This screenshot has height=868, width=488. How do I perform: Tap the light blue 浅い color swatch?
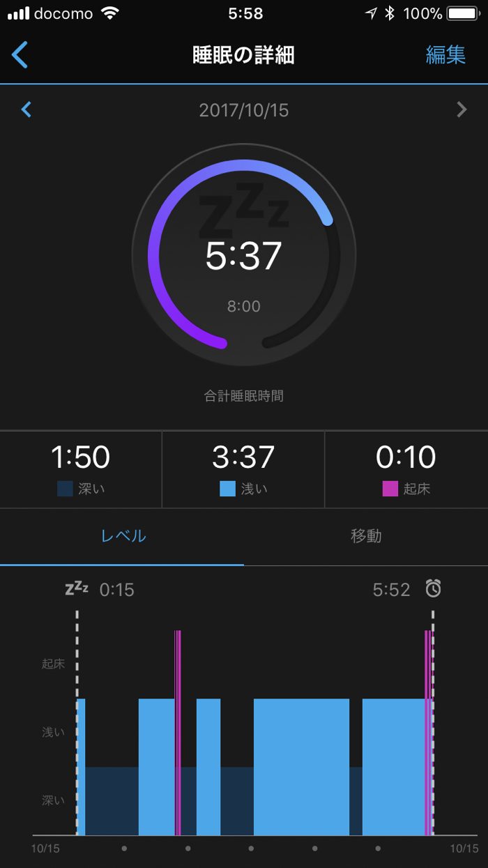227,489
